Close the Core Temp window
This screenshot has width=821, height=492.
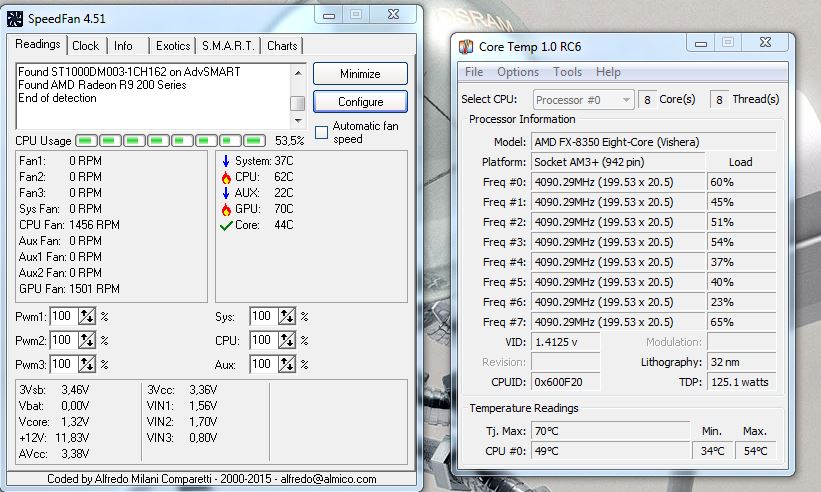click(765, 42)
